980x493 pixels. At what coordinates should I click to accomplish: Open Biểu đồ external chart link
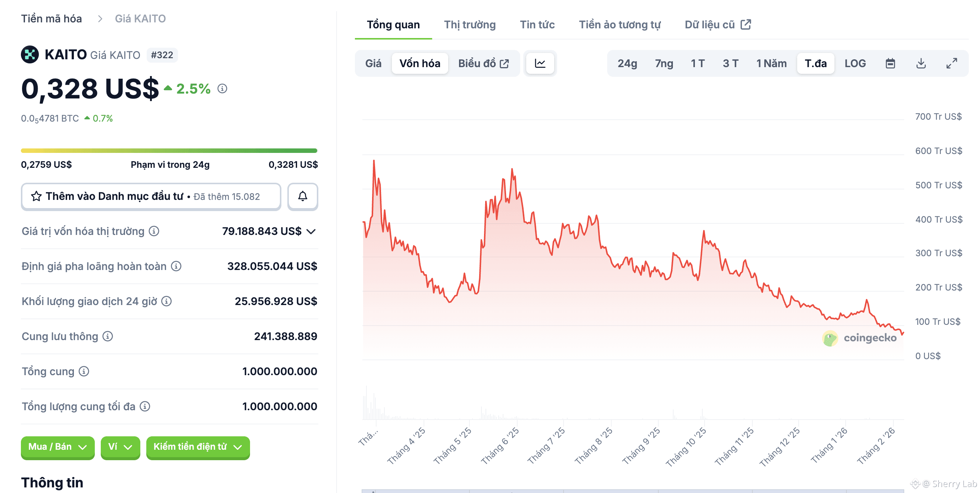[x=484, y=63]
